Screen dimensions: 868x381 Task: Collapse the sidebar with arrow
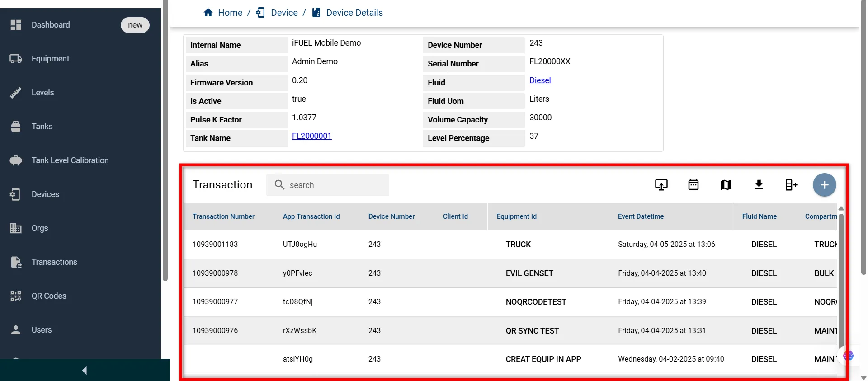(x=85, y=371)
